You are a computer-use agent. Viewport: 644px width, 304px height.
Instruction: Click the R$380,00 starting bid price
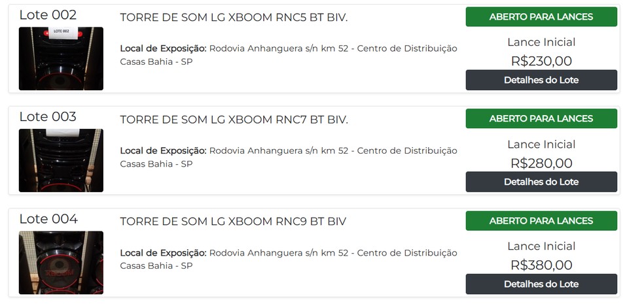pyautogui.click(x=541, y=265)
